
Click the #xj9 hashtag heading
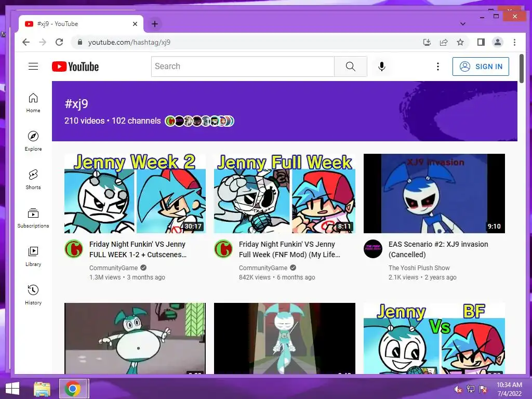pyautogui.click(x=76, y=103)
